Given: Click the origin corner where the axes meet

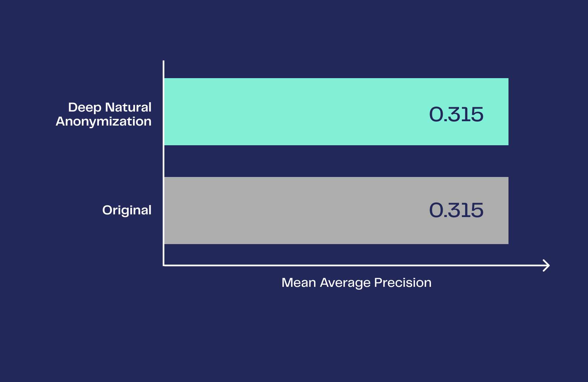Looking at the screenshot, I should tap(164, 265).
